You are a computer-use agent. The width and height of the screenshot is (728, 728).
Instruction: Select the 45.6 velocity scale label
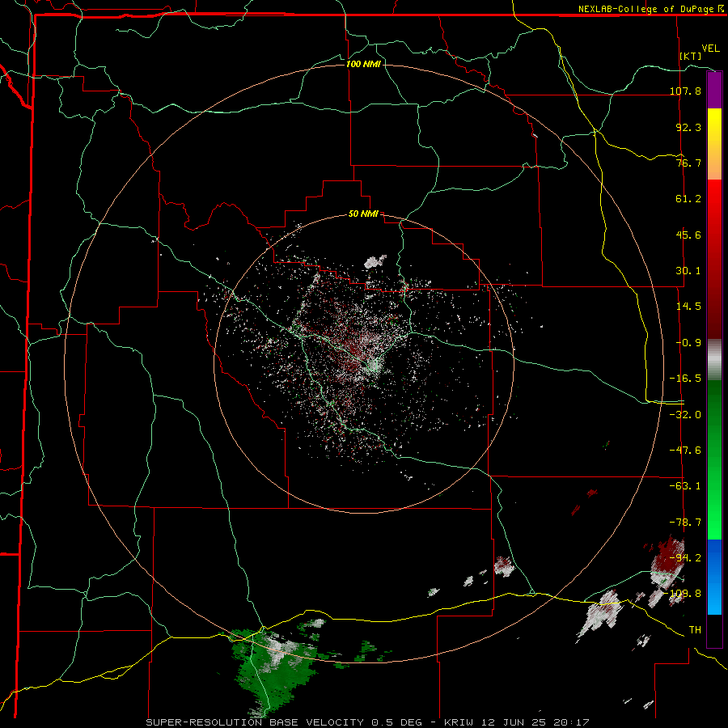(688, 235)
